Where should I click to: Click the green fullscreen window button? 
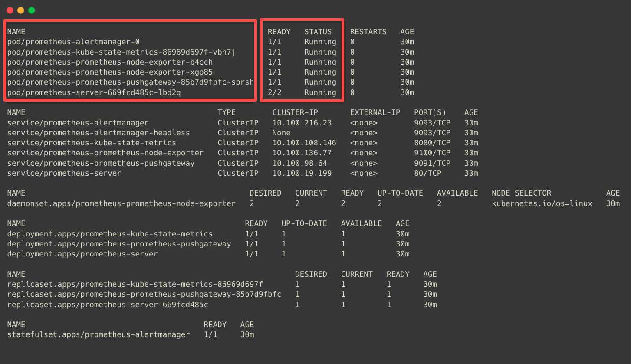(x=30, y=10)
